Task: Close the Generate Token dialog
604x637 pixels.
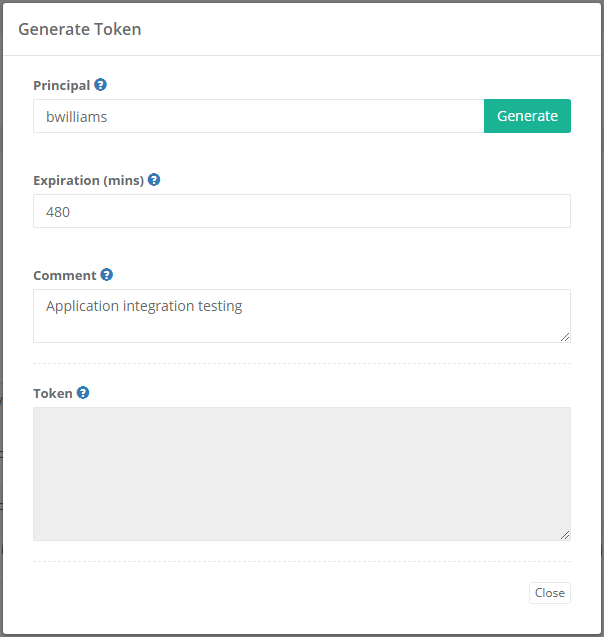Action: coord(549,593)
